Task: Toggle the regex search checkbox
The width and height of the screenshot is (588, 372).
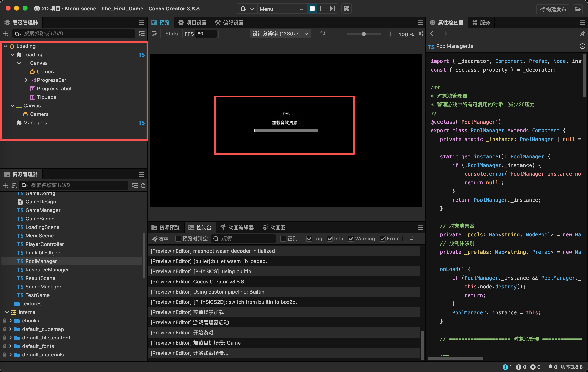Action: point(283,239)
